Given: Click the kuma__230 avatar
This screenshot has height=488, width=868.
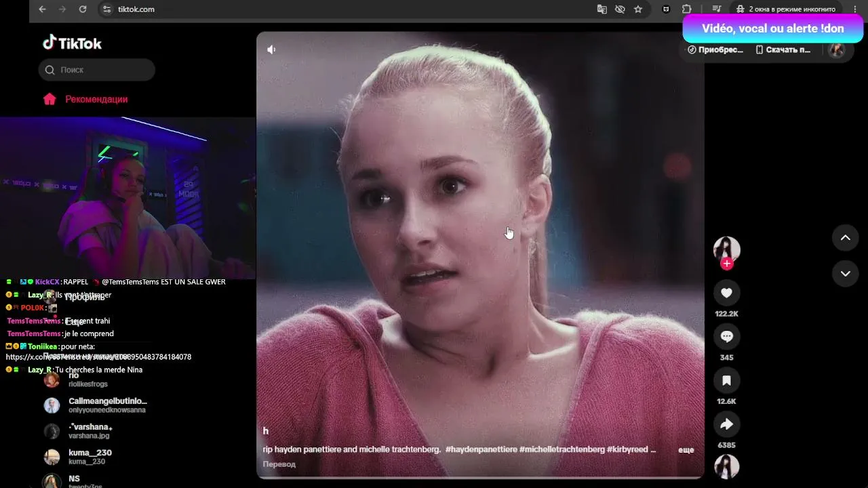Looking at the screenshot, I should [x=52, y=457].
